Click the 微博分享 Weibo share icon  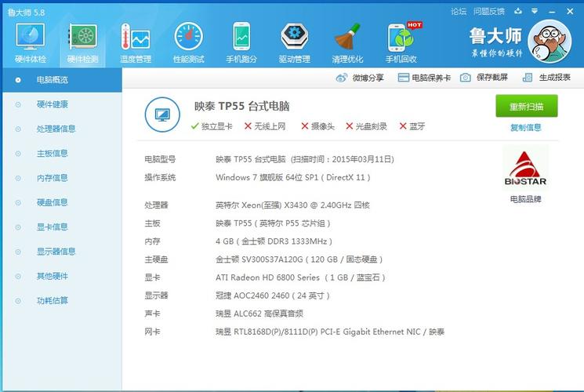(x=341, y=78)
